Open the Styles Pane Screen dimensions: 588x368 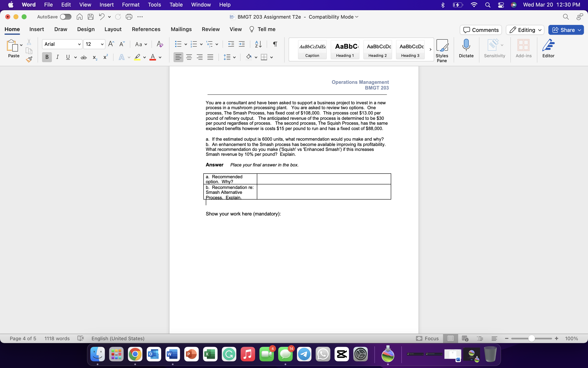point(442,51)
